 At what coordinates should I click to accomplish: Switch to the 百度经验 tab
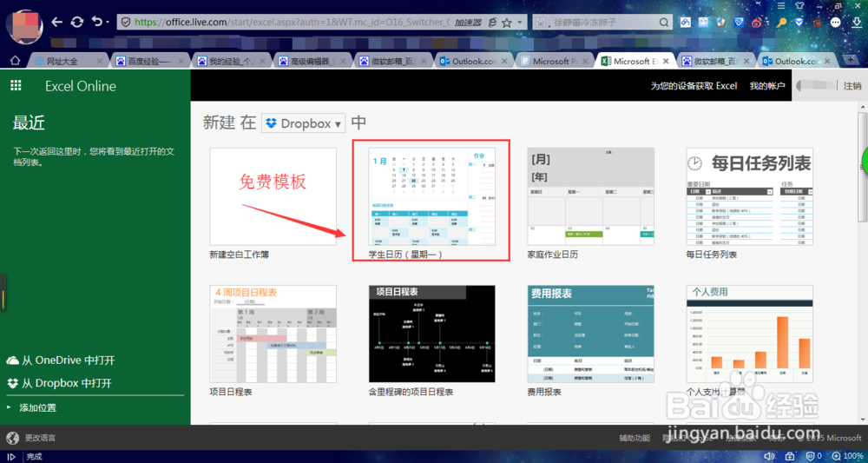point(150,61)
